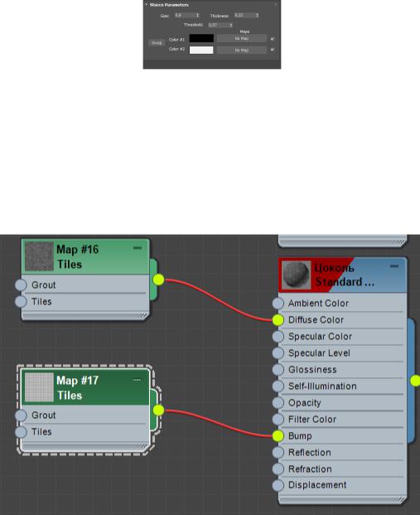Viewport: 420px width, 515px height.
Task: Click the Grout input socket on Map #17
Action: point(21,415)
